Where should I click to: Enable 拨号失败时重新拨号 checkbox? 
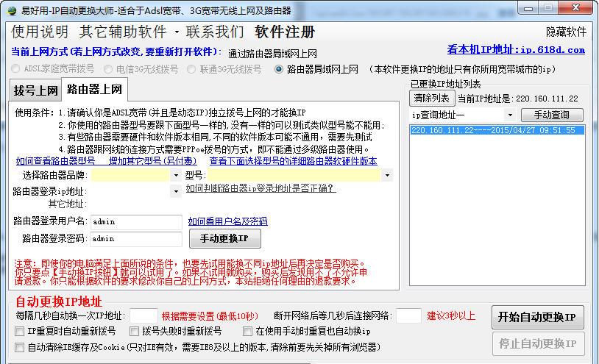(134, 331)
